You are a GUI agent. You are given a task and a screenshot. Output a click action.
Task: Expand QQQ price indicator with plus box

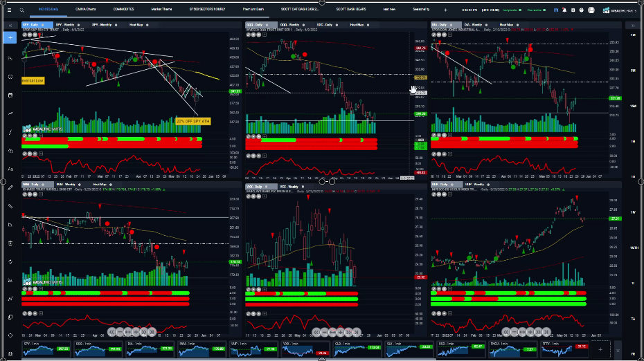(264, 35)
